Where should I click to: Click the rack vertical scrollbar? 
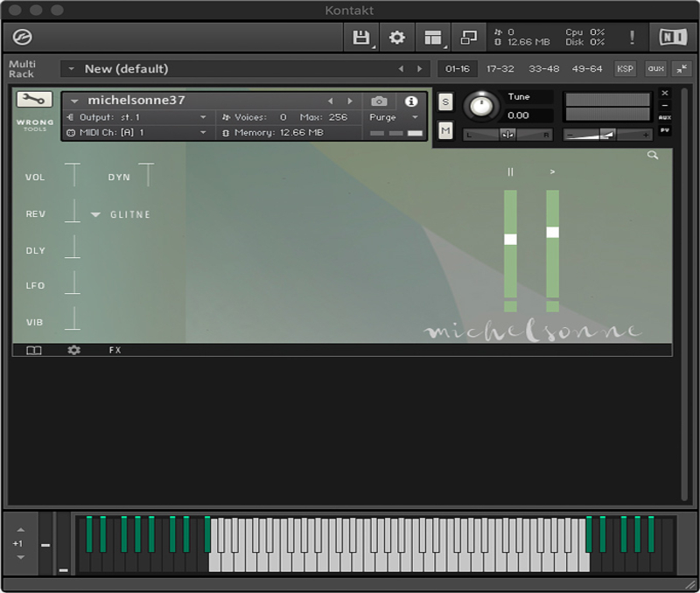[684, 295]
